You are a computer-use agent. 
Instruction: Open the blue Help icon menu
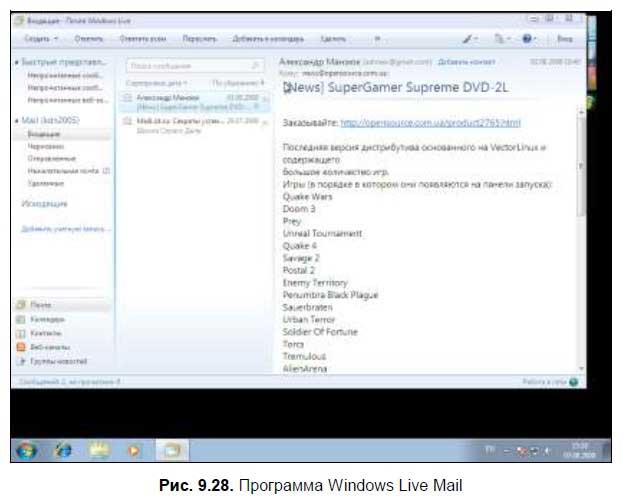tap(529, 38)
